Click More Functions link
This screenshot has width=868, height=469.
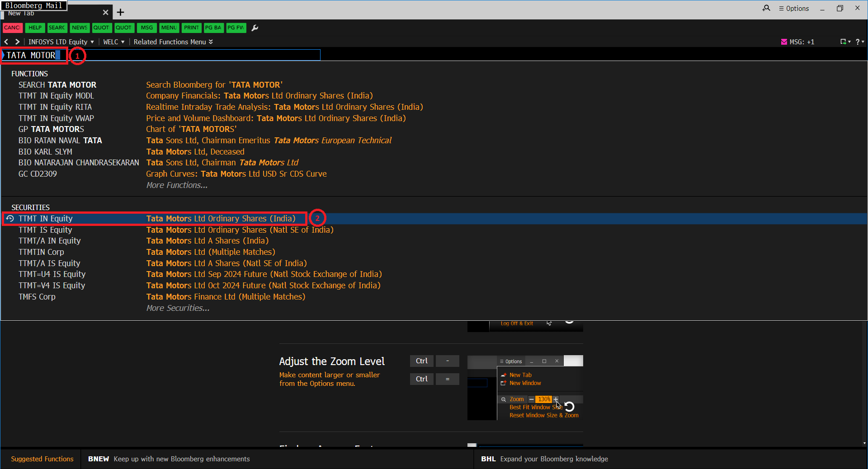[x=177, y=185]
